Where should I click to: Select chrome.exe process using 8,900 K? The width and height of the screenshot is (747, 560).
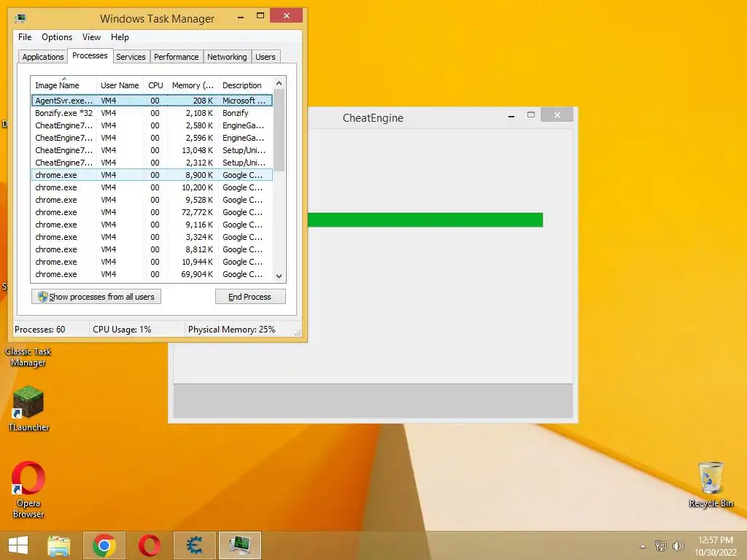coord(152,175)
